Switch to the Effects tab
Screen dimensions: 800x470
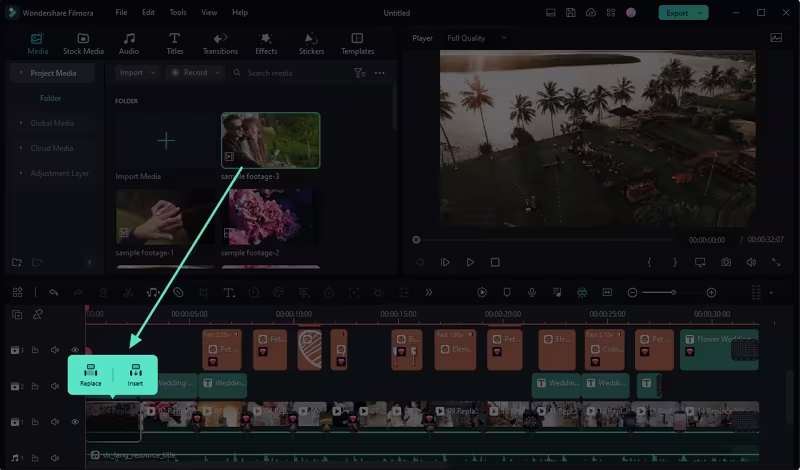[x=266, y=44]
